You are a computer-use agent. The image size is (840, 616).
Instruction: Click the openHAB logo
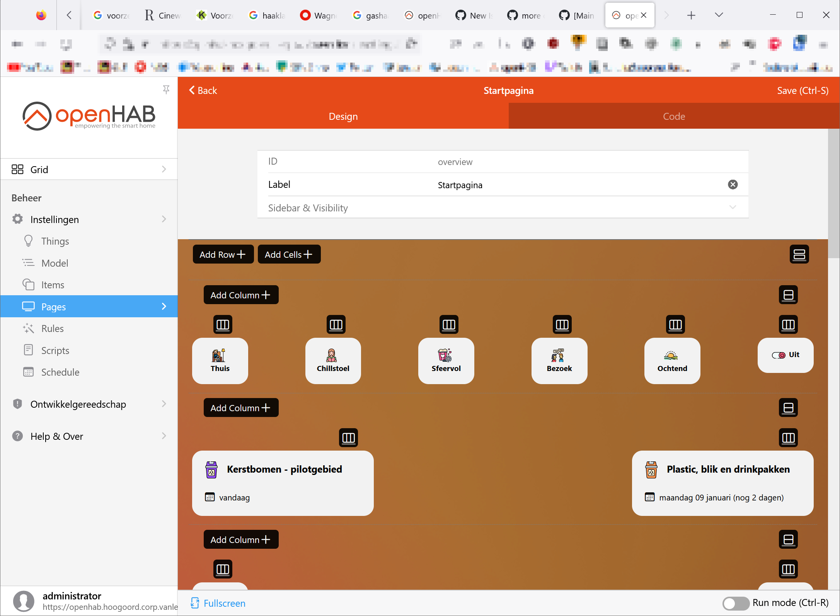pyautogui.click(x=89, y=116)
